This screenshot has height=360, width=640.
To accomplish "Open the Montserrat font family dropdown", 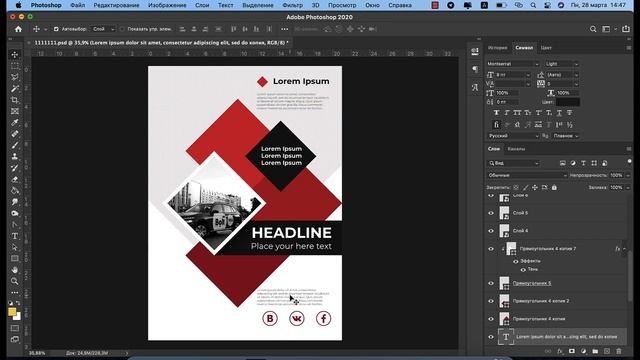I will click(513, 64).
